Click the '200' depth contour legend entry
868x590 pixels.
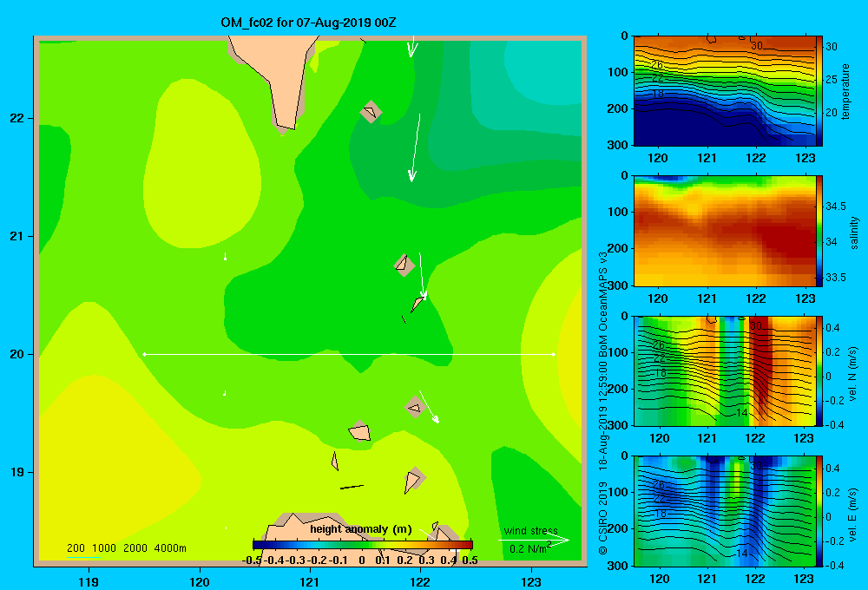(x=76, y=548)
